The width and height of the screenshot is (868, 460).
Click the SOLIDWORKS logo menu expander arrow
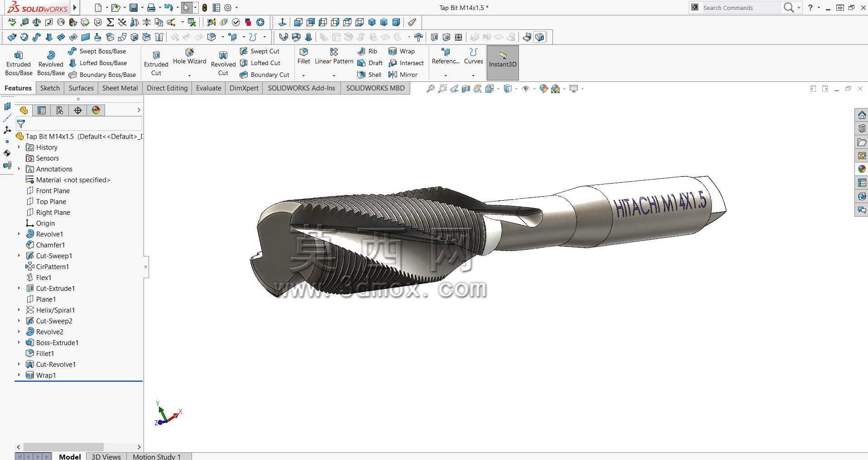pyautogui.click(x=75, y=8)
